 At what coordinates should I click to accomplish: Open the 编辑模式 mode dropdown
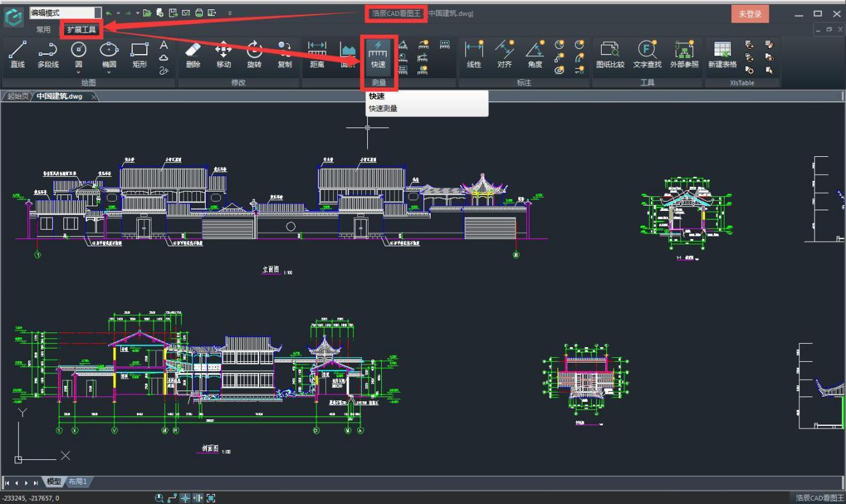pos(97,13)
